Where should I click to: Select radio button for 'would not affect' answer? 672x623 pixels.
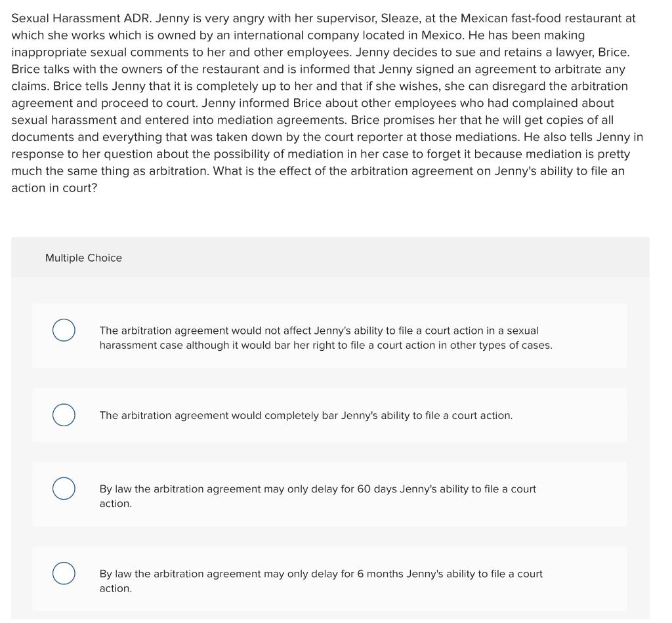(x=64, y=330)
